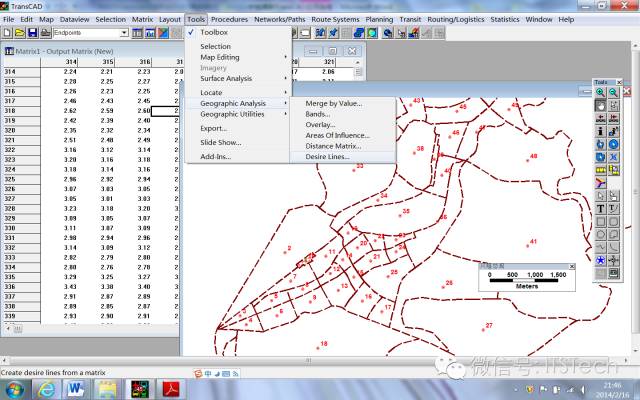Choose Desire Lines from the submenu
The height and width of the screenshot is (400, 640).
[327, 157]
